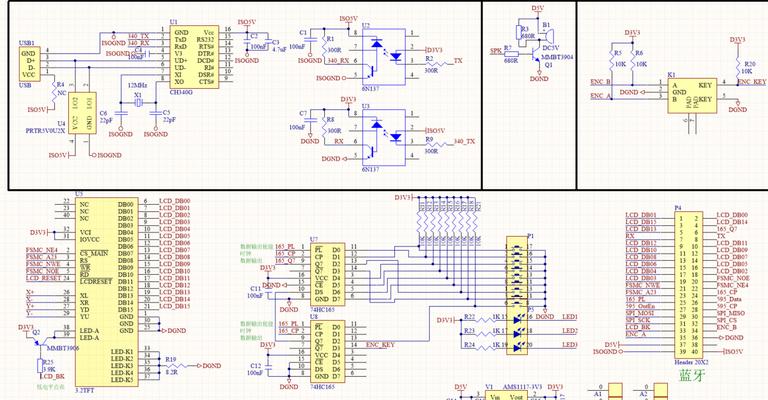Viewport: 768px width, 400px height.
Task: Click the LED3 net label
Action: click(570, 345)
